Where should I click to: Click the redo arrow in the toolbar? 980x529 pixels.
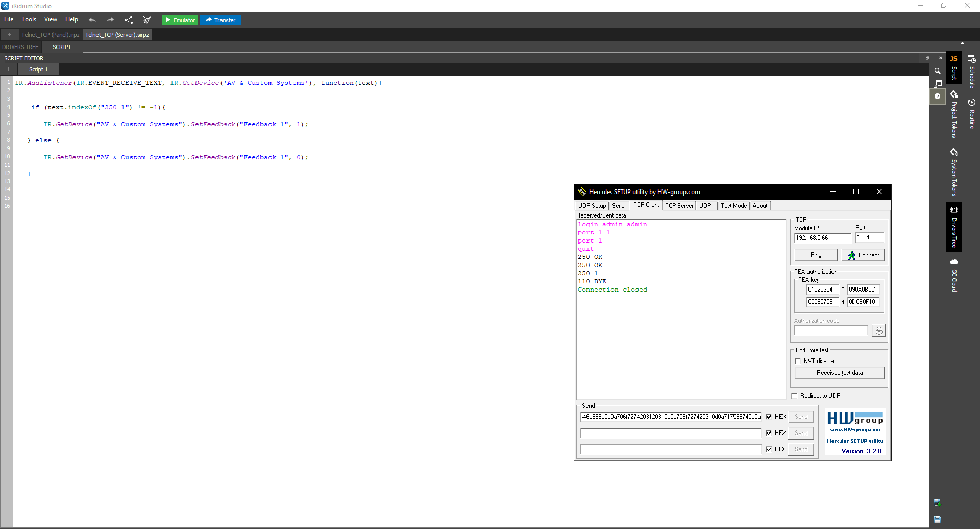pyautogui.click(x=110, y=20)
